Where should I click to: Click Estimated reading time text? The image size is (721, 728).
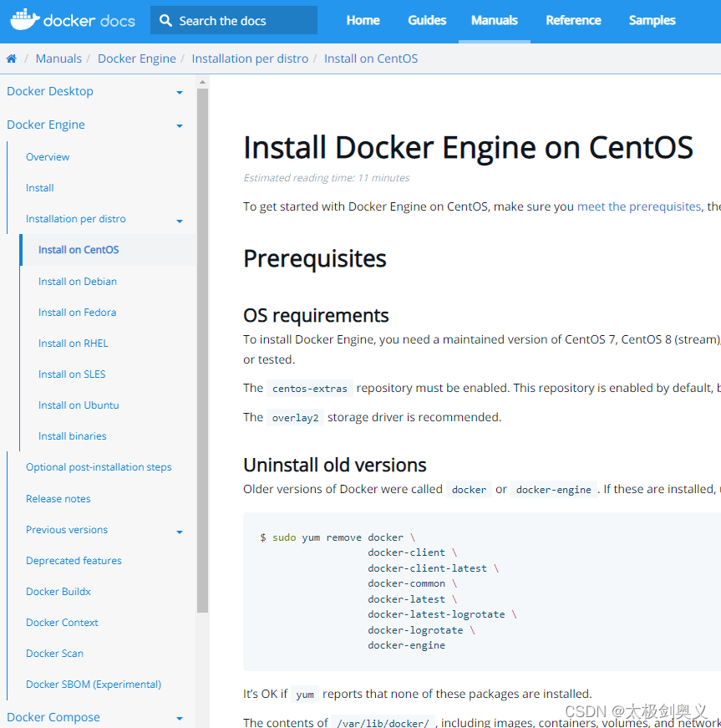(x=327, y=178)
